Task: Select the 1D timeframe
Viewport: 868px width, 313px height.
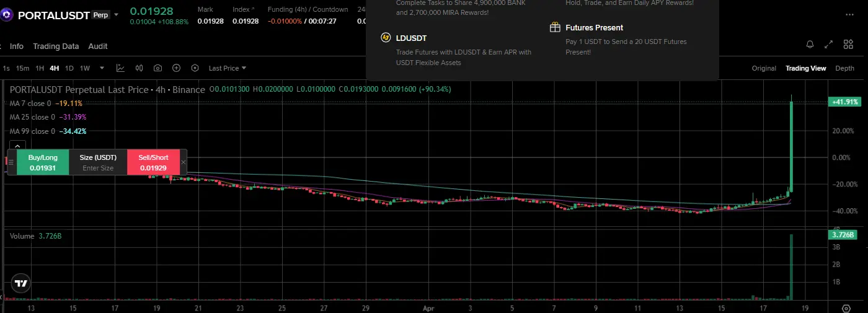Action: (69, 68)
